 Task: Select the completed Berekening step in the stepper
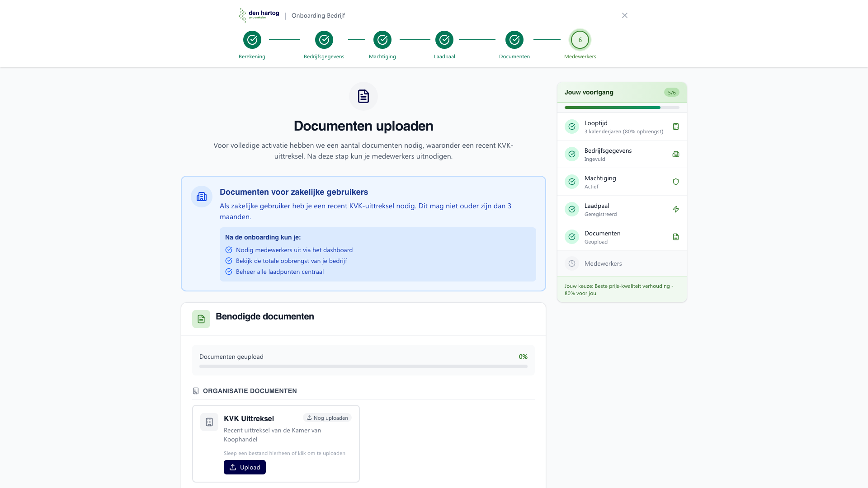click(x=252, y=40)
